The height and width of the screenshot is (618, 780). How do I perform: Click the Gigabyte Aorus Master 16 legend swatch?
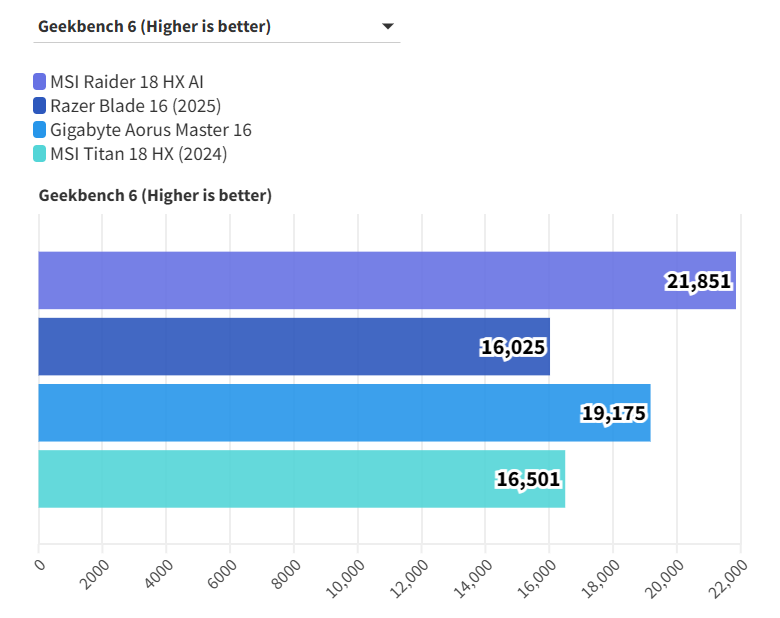click(x=39, y=129)
